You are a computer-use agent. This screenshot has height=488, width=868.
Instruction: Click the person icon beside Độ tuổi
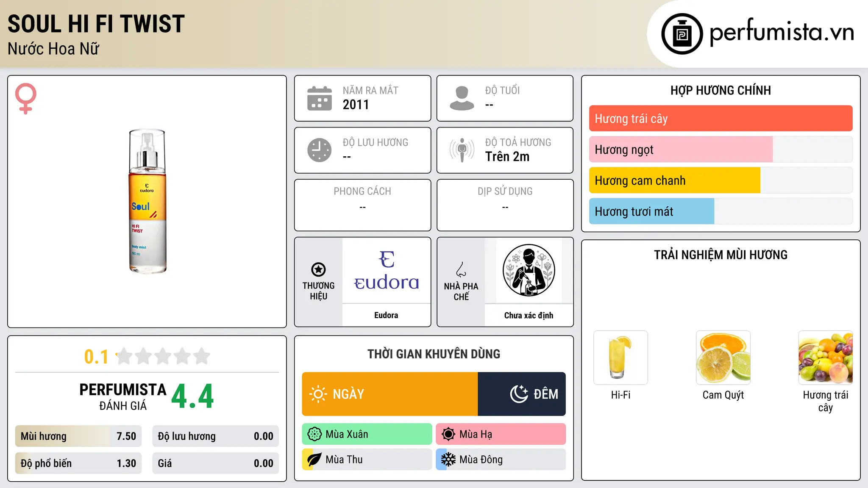pos(462,98)
